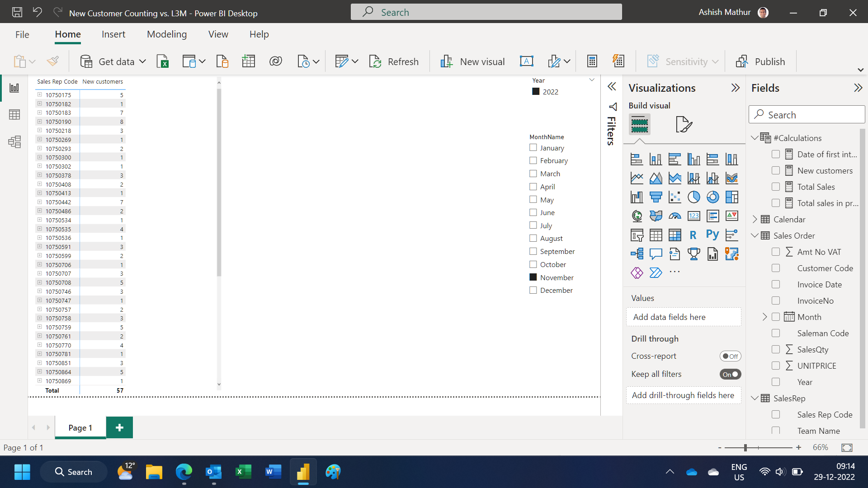This screenshot has height=488, width=868.
Task: Tick the New customers field checkbox
Action: point(776,170)
